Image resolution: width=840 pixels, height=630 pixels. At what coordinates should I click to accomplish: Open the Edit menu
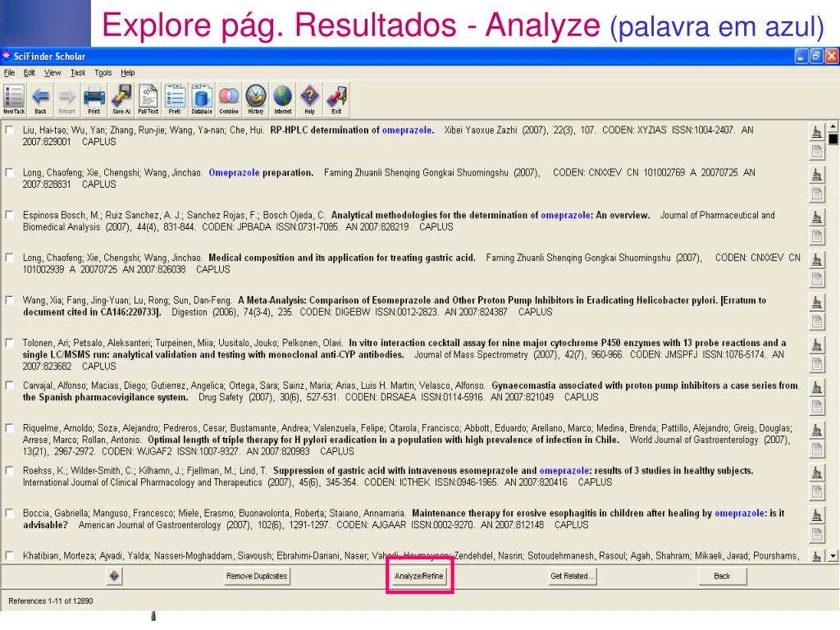pos(29,73)
